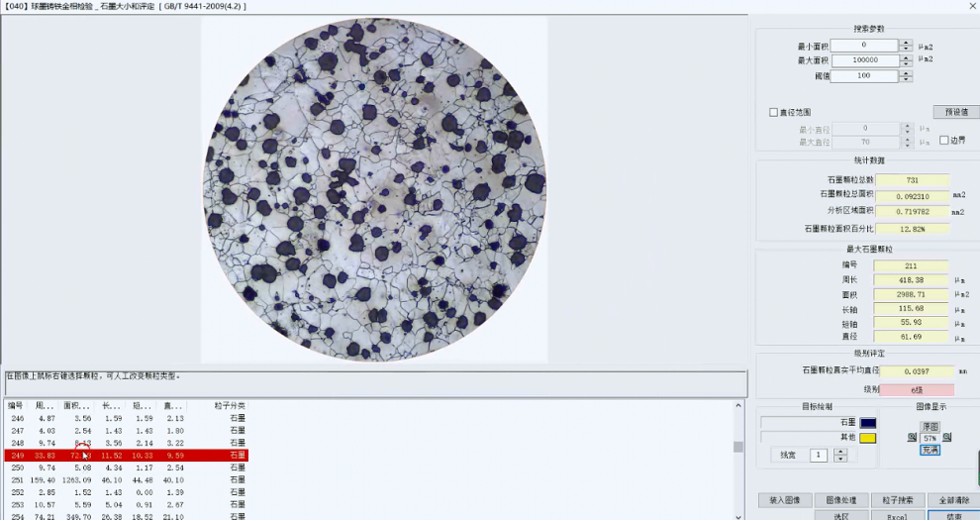Close the graphite analysis window
Viewport: 980px width, 521px height.
point(971,6)
